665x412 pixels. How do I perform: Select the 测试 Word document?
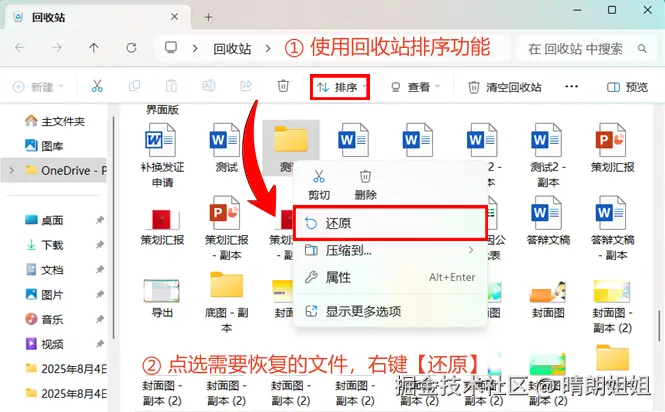pos(226,148)
